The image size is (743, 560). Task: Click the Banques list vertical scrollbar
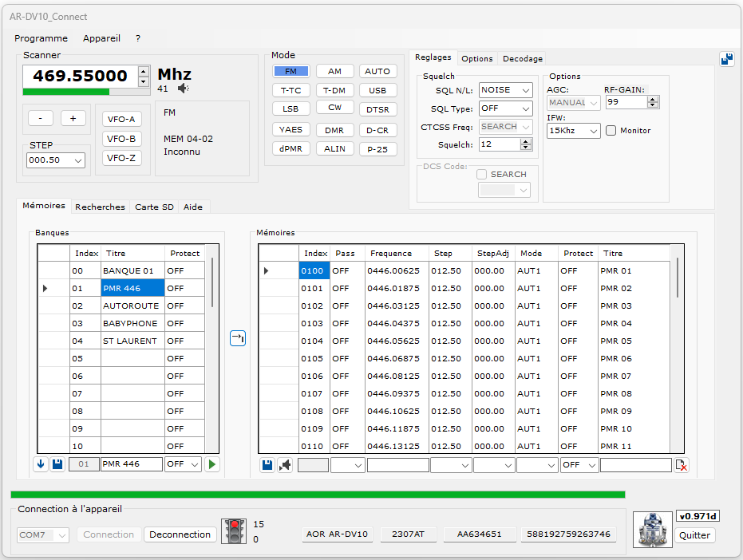[212, 282]
